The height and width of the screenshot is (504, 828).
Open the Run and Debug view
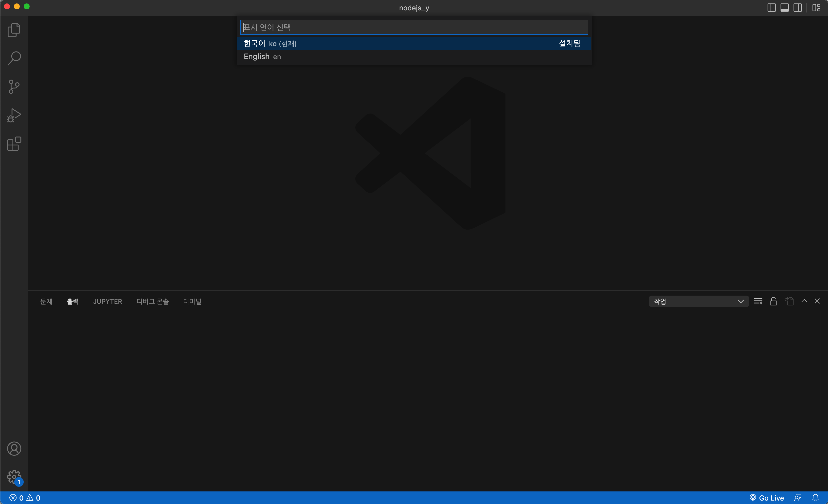pyautogui.click(x=14, y=115)
